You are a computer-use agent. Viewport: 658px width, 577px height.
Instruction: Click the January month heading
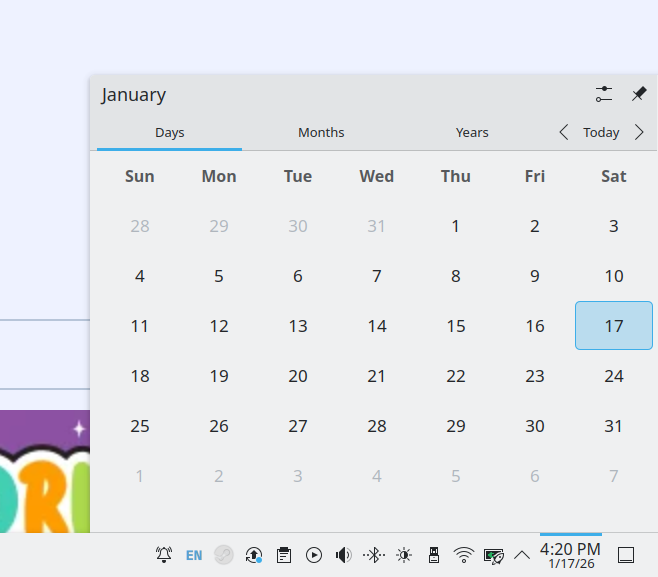(x=133, y=95)
